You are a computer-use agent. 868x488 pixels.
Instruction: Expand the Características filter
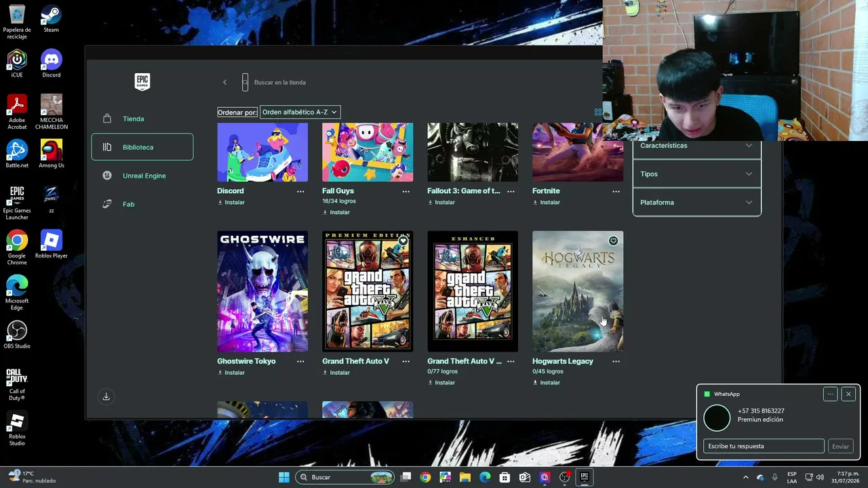696,146
